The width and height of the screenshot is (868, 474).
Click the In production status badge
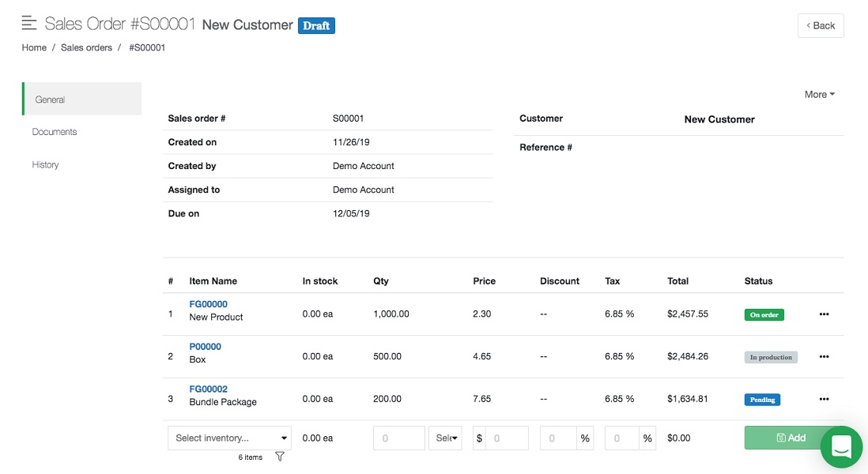pyautogui.click(x=770, y=357)
